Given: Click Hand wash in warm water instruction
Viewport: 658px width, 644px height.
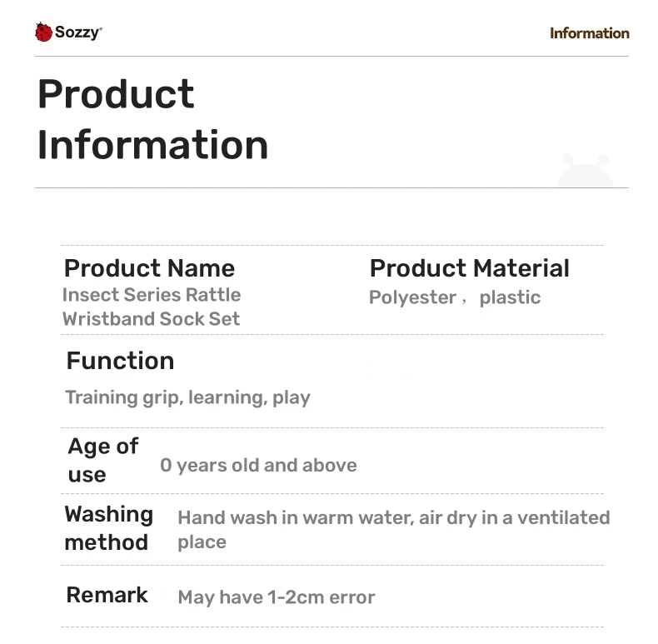Looking at the screenshot, I should coord(394,529).
